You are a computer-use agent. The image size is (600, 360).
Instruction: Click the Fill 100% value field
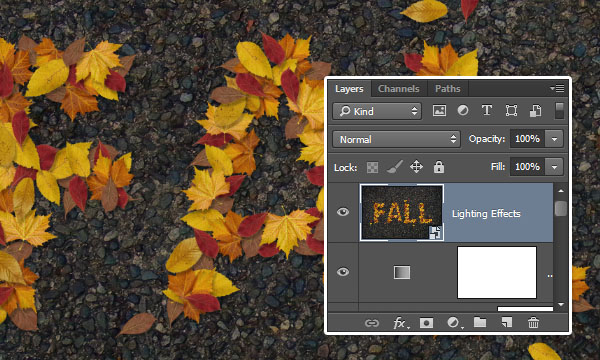(x=527, y=167)
